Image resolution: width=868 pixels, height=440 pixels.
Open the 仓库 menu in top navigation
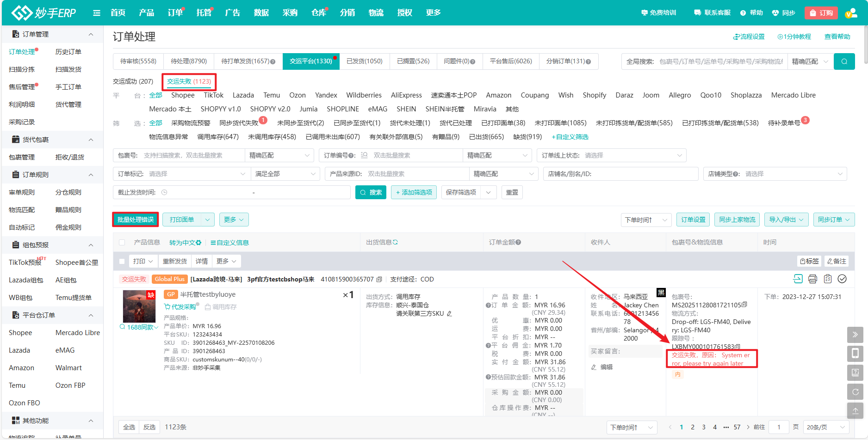pyautogui.click(x=318, y=12)
